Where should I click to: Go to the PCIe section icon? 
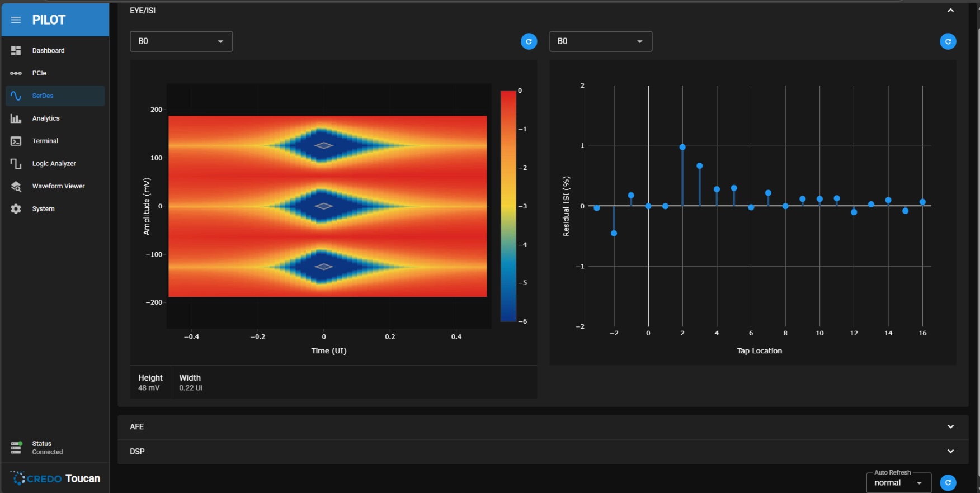pyautogui.click(x=16, y=73)
